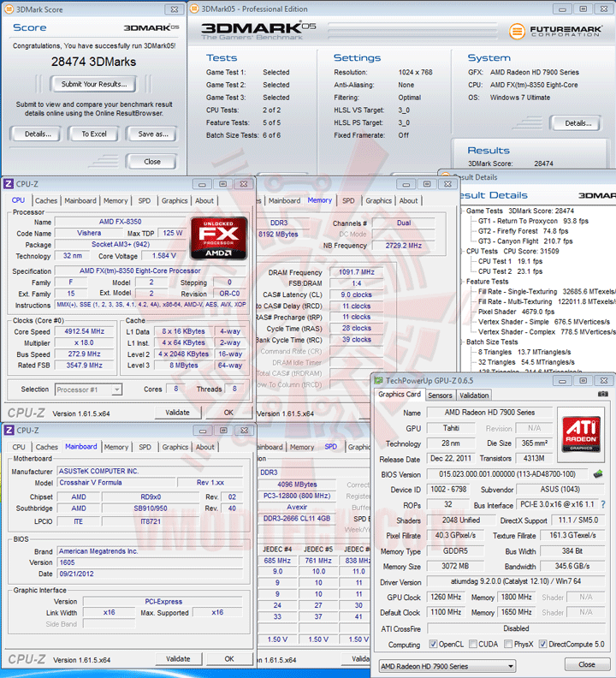Viewport: 616px width, 678px height.
Task: Select Batch Size Tests tree node
Action: [x=492, y=342]
